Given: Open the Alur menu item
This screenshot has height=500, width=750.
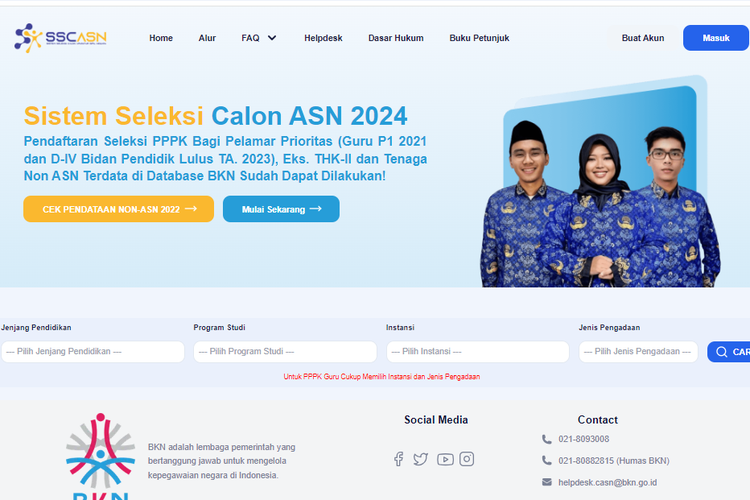Looking at the screenshot, I should (x=207, y=38).
